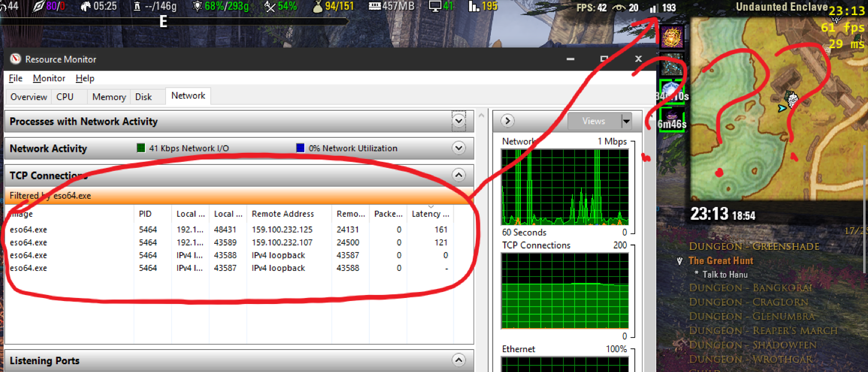Click the signal bars icon next to 193

tap(653, 8)
